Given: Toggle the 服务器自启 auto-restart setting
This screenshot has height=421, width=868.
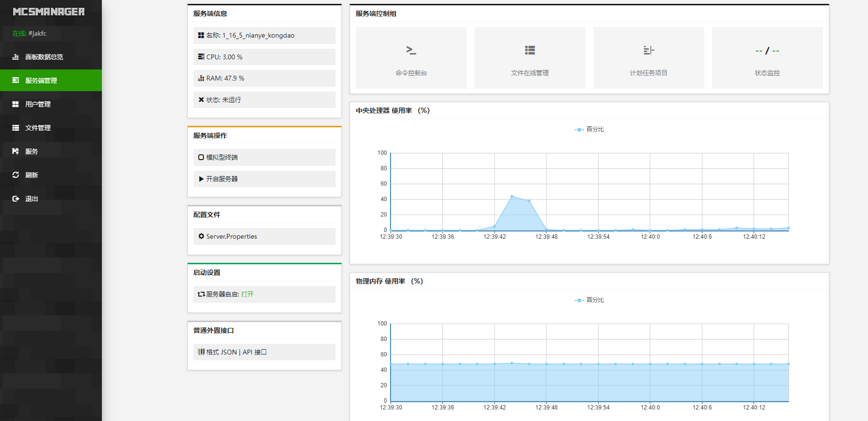Looking at the screenshot, I should point(265,294).
